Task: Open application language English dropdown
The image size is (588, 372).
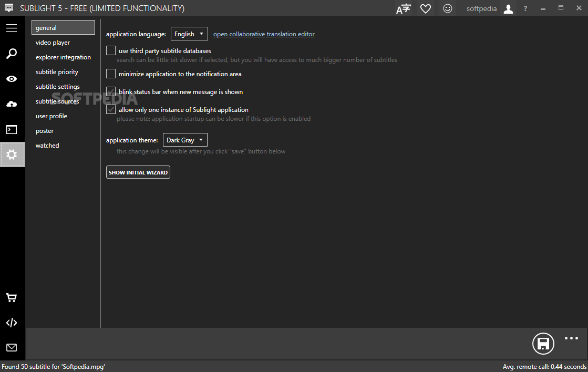Action: point(189,34)
